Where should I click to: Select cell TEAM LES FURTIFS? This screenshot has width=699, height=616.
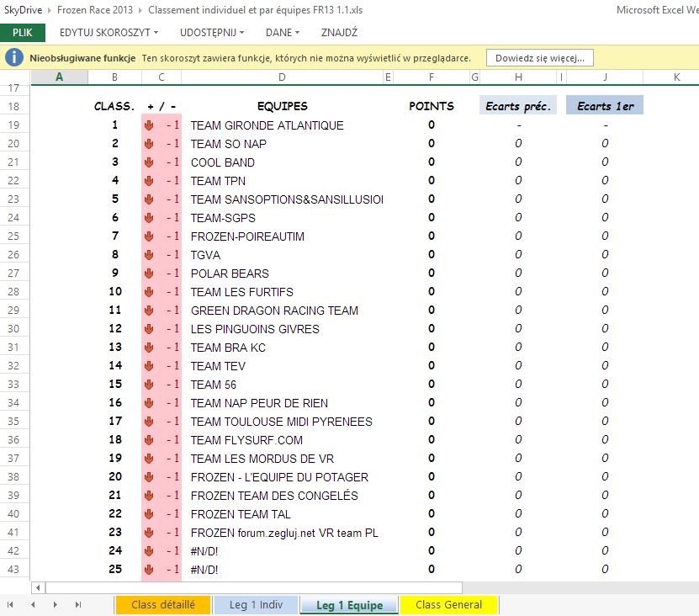click(x=282, y=292)
